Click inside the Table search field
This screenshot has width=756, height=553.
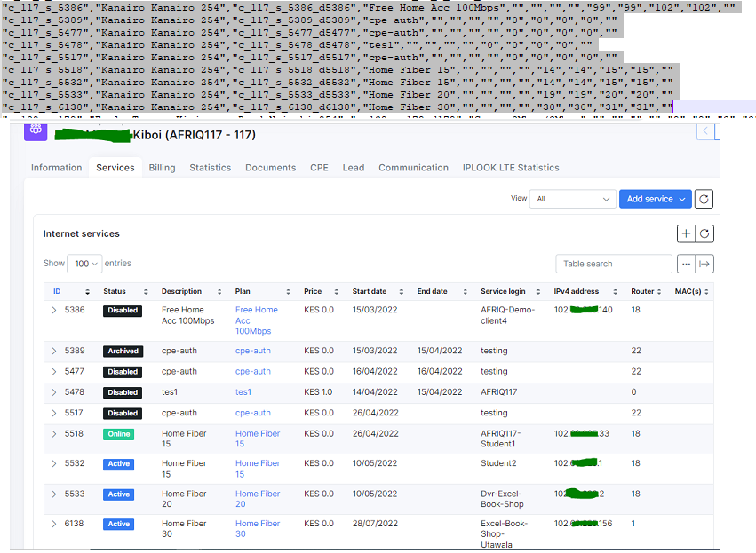pyautogui.click(x=613, y=264)
